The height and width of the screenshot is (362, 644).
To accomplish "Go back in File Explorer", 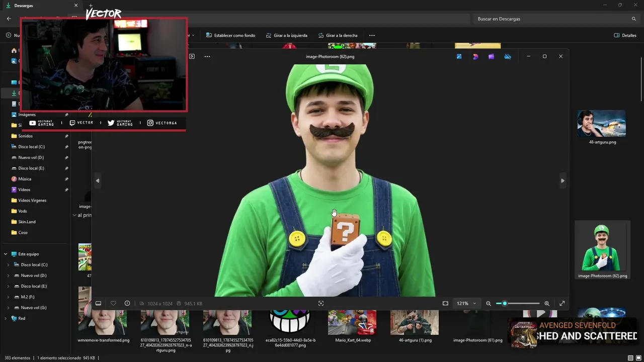I will pos(9,19).
